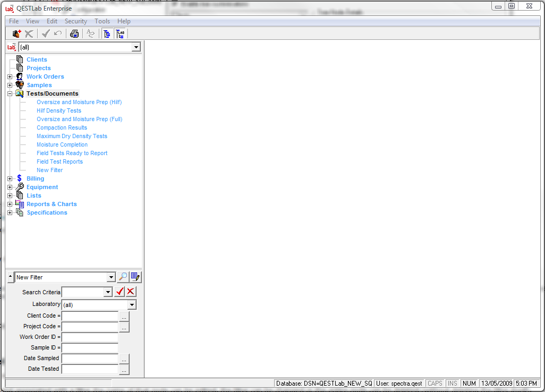Open the Tools menu

102,21
